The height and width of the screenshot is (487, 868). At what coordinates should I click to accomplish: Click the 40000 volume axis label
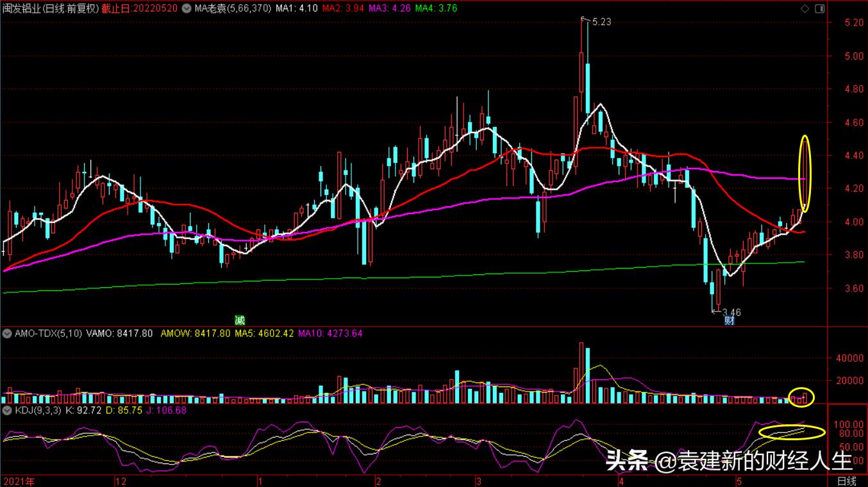point(849,359)
